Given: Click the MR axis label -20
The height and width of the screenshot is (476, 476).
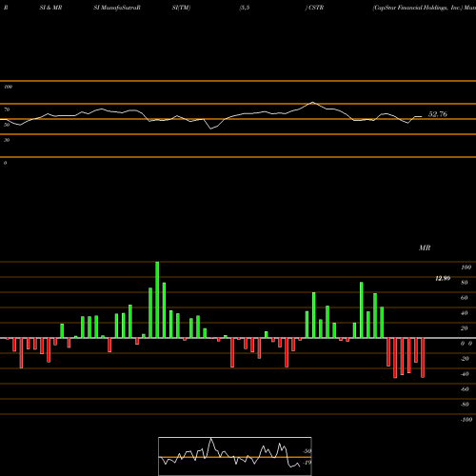Looking at the screenshot, I should click(465, 359).
